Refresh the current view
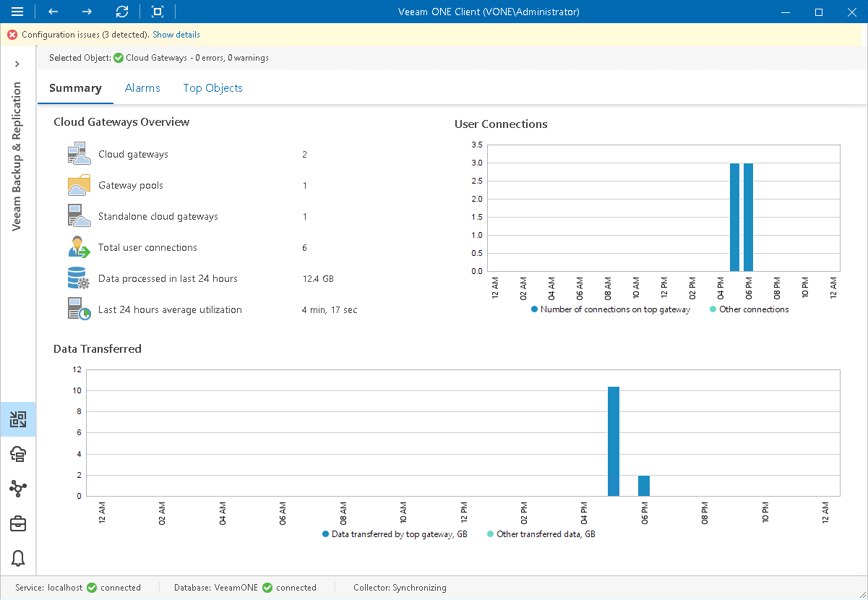 tap(122, 12)
